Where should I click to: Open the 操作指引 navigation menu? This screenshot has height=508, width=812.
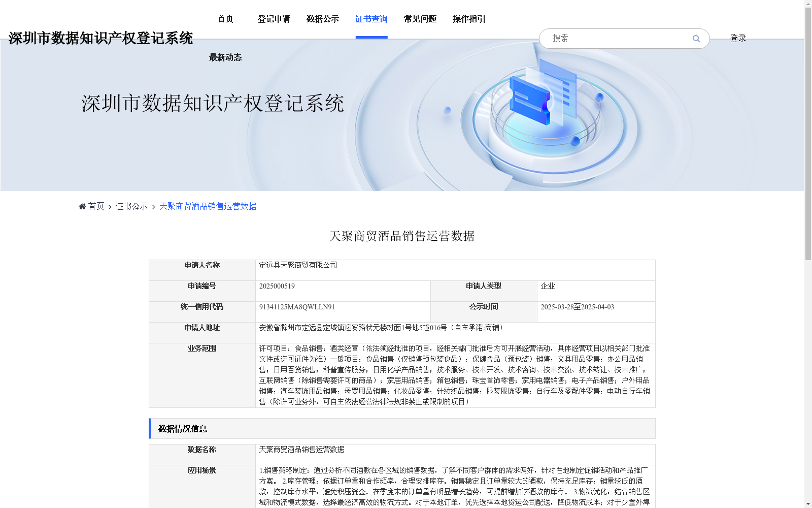point(468,19)
